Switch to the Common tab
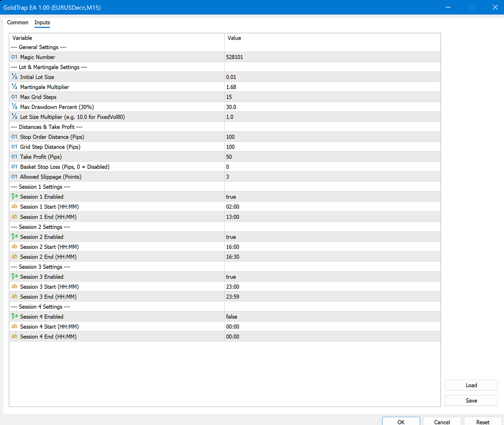Screen dimensions: 504x425 [x=18, y=23]
